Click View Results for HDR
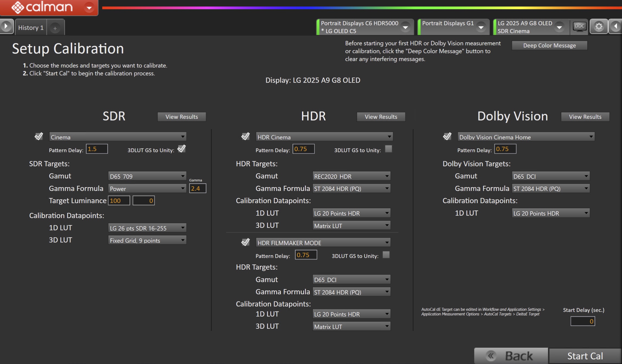This screenshot has width=622, height=364. [381, 117]
